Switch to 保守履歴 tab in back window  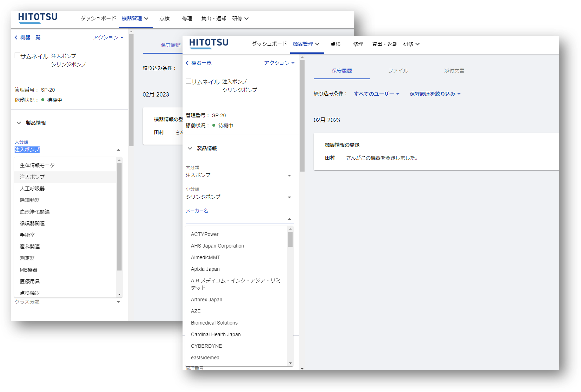pyautogui.click(x=171, y=45)
